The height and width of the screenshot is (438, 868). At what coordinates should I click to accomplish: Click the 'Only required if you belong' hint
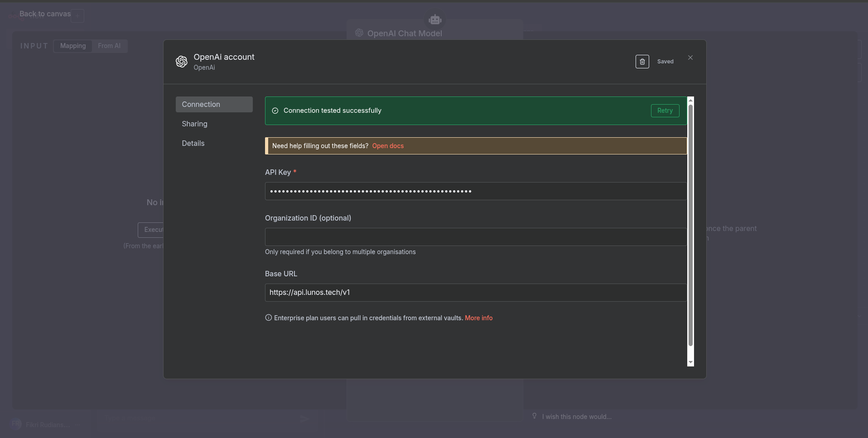click(x=340, y=252)
